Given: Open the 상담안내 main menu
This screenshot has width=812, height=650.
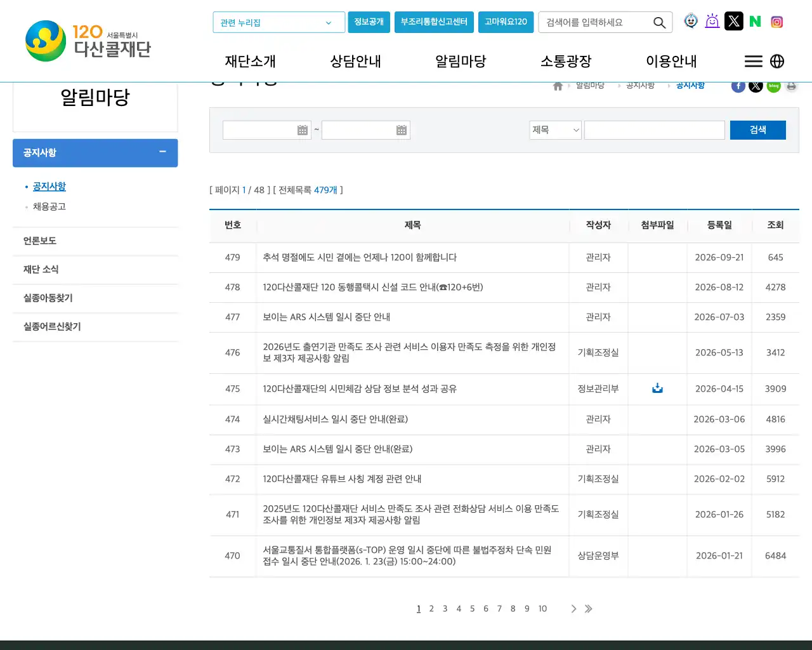Looking at the screenshot, I should click(356, 61).
